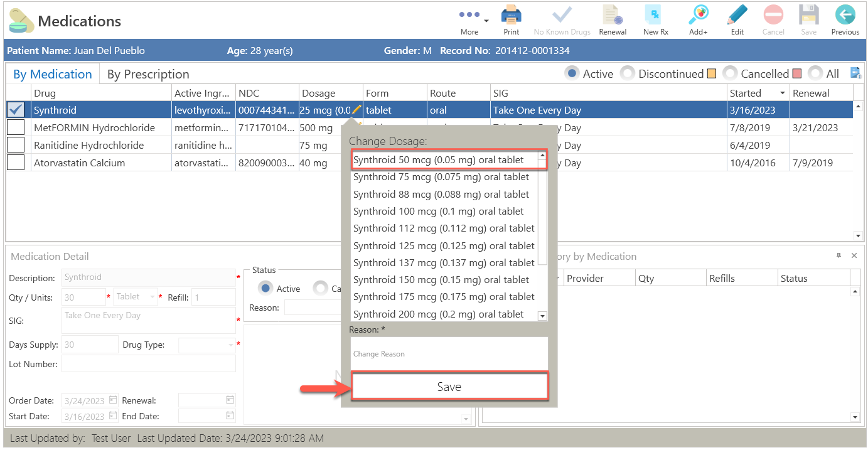The width and height of the screenshot is (868, 450).
Task: Open the Order Date calendar picker
Action: click(x=113, y=400)
